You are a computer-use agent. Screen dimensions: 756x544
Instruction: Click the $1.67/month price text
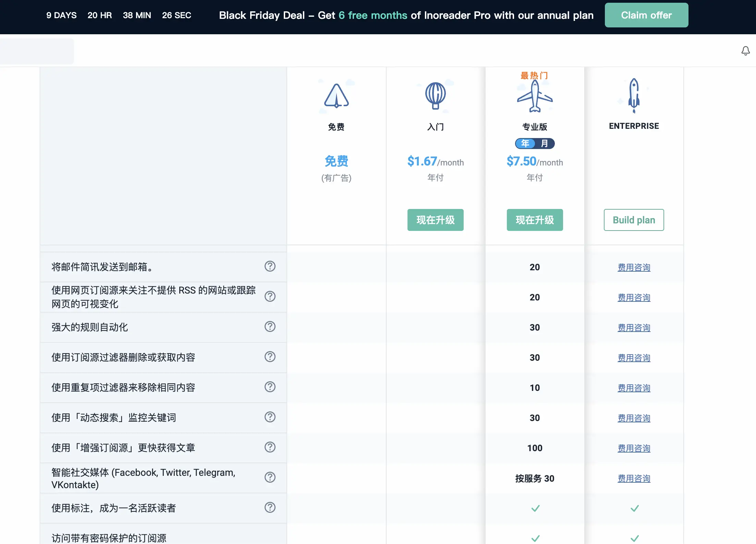[435, 161]
